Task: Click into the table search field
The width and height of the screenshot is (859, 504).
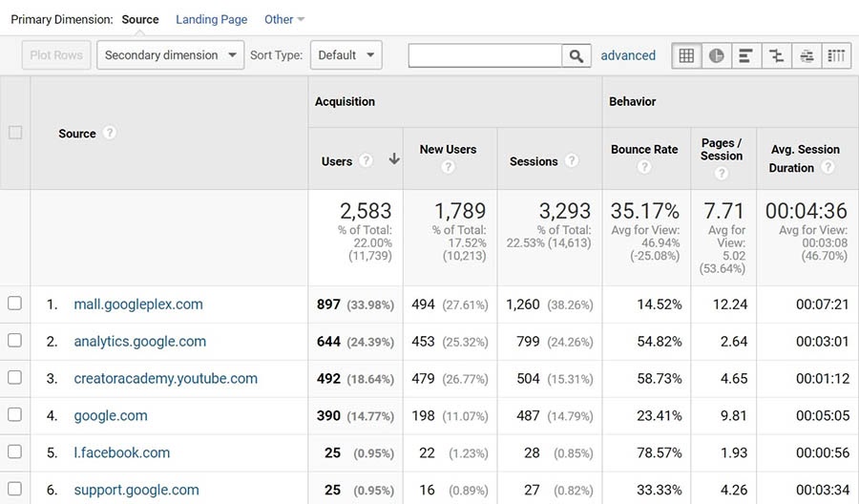Action: click(x=485, y=55)
